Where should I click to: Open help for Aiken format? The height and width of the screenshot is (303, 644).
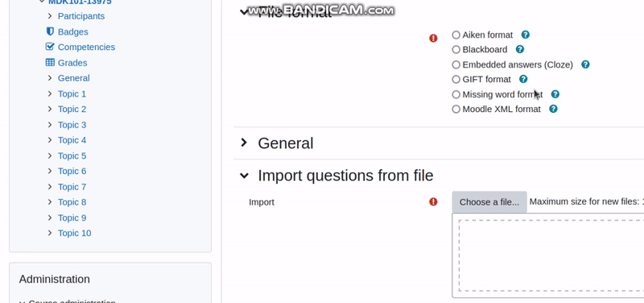[526, 35]
